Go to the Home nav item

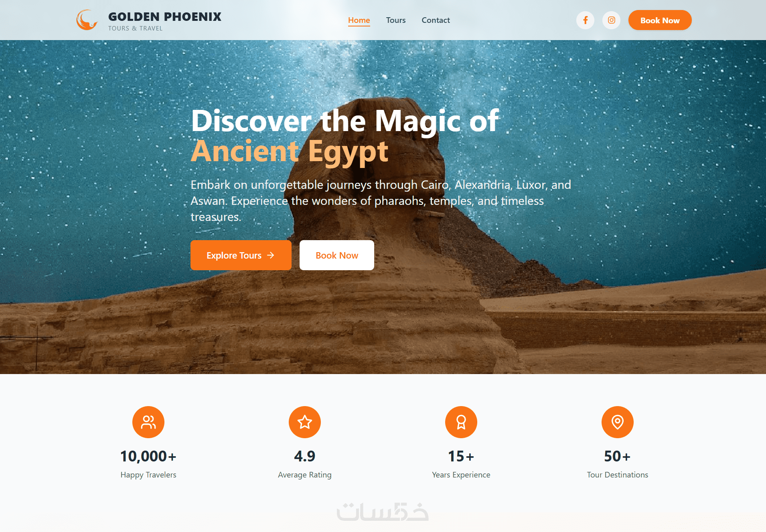359,20
